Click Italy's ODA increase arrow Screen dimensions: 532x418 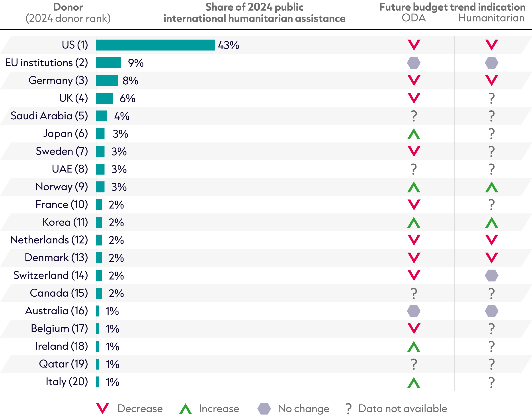click(x=414, y=383)
